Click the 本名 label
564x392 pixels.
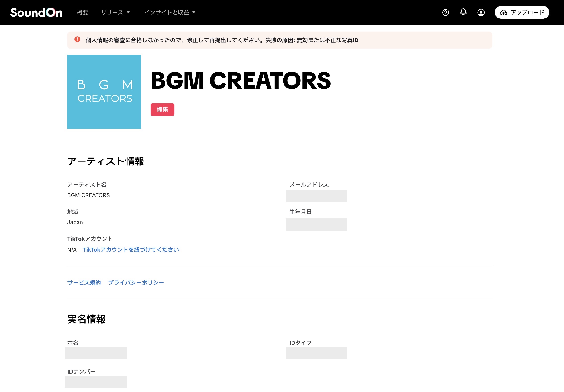pos(73,343)
